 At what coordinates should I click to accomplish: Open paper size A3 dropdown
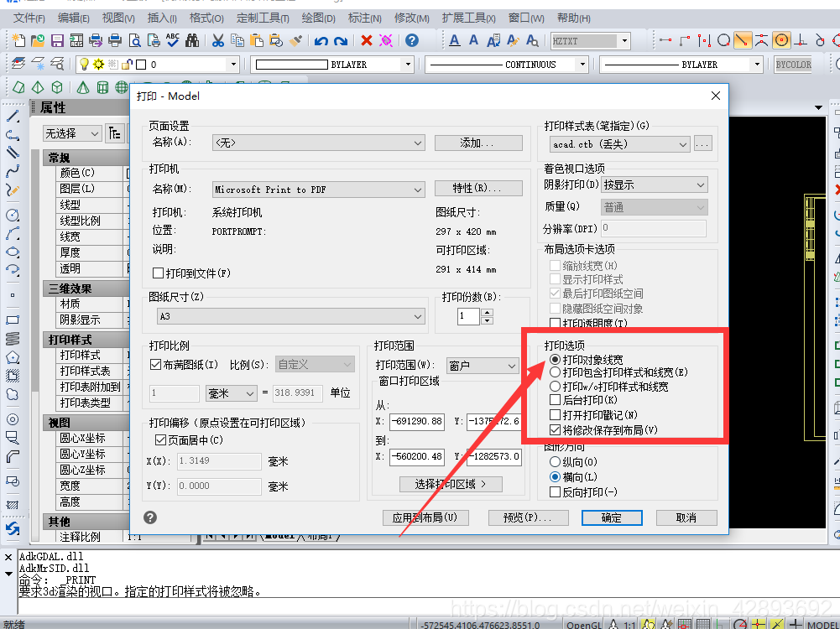coord(291,316)
